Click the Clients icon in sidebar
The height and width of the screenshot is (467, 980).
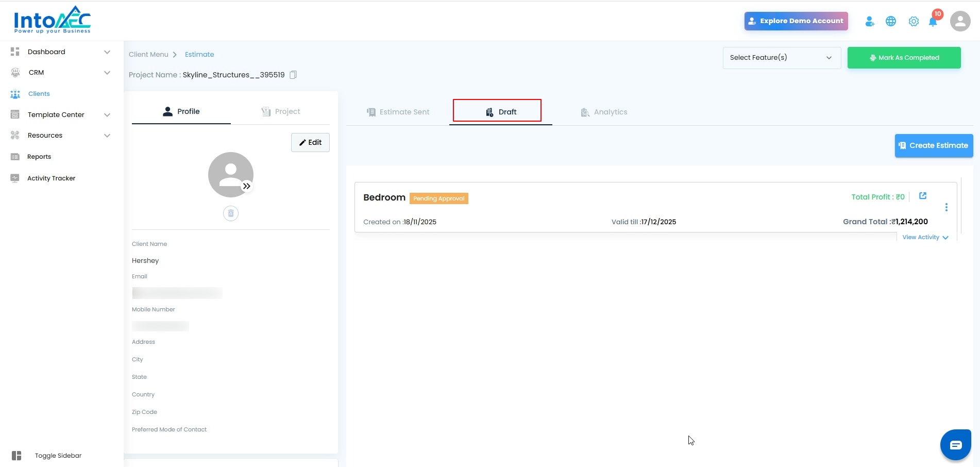pyautogui.click(x=15, y=94)
